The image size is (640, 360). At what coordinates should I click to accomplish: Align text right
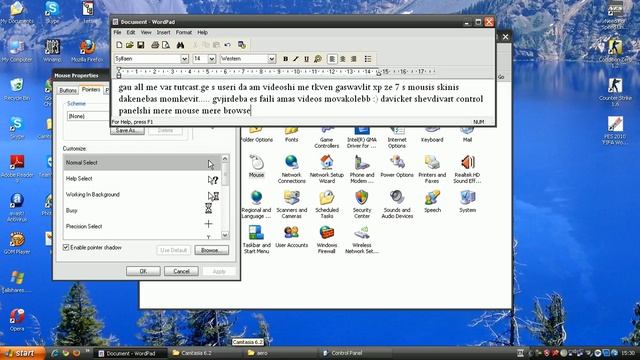pyautogui.click(x=354, y=59)
